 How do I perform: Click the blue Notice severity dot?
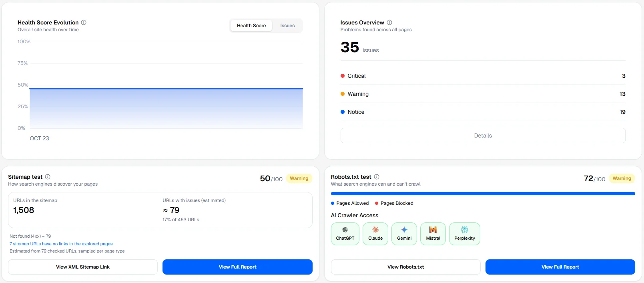(343, 112)
